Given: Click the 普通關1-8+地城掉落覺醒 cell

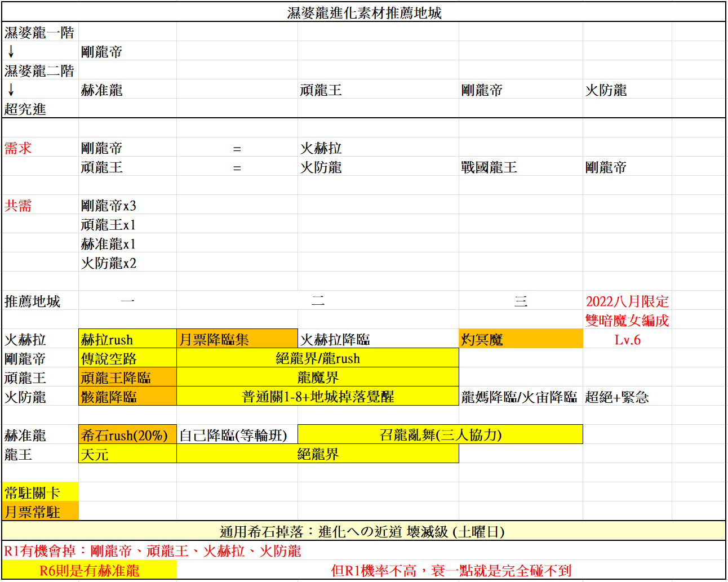Looking at the screenshot, I should [318, 397].
